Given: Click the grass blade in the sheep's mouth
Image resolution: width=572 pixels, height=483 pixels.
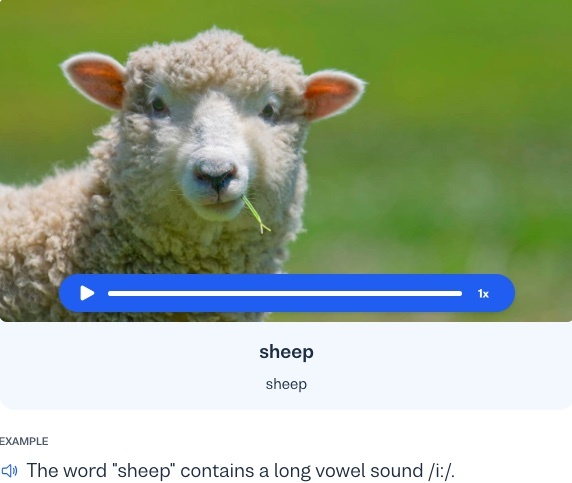Looking at the screenshot, I should (256, 215).
